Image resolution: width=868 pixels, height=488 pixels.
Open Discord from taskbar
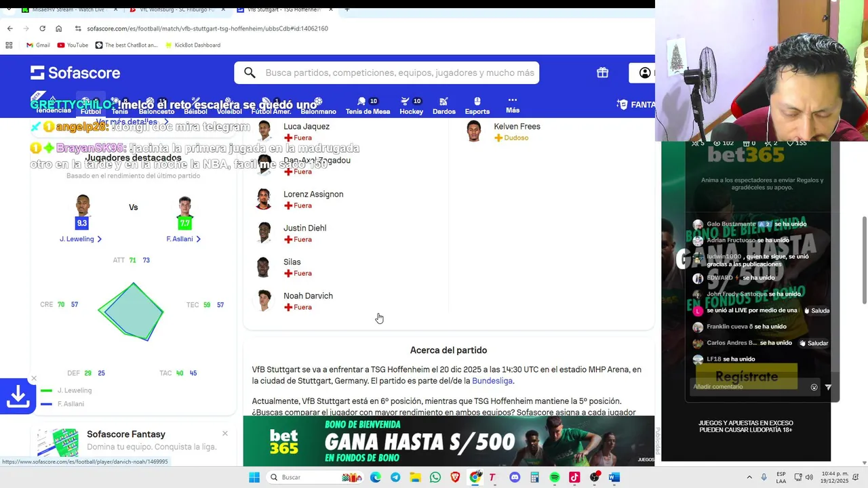[515, 477]
